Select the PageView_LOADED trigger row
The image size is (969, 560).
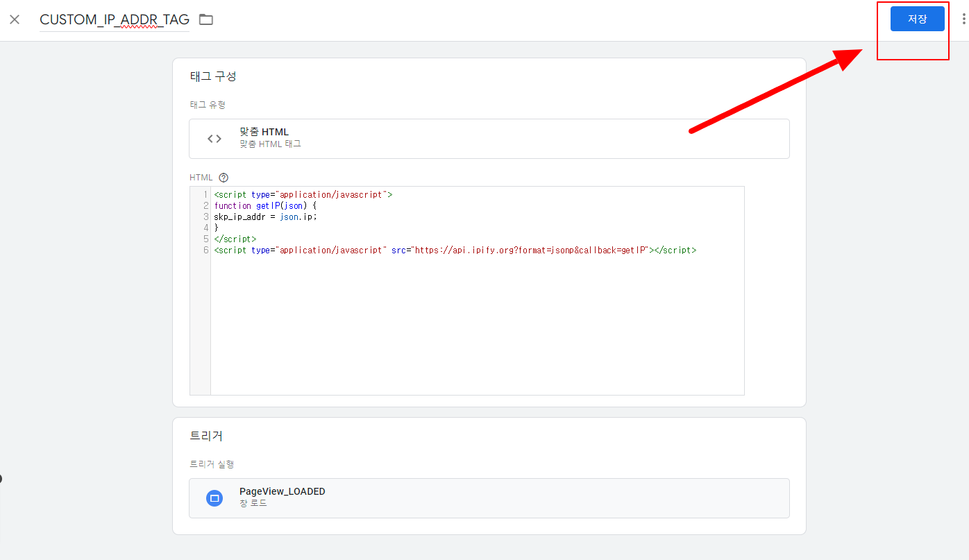[x=489, y=498]
